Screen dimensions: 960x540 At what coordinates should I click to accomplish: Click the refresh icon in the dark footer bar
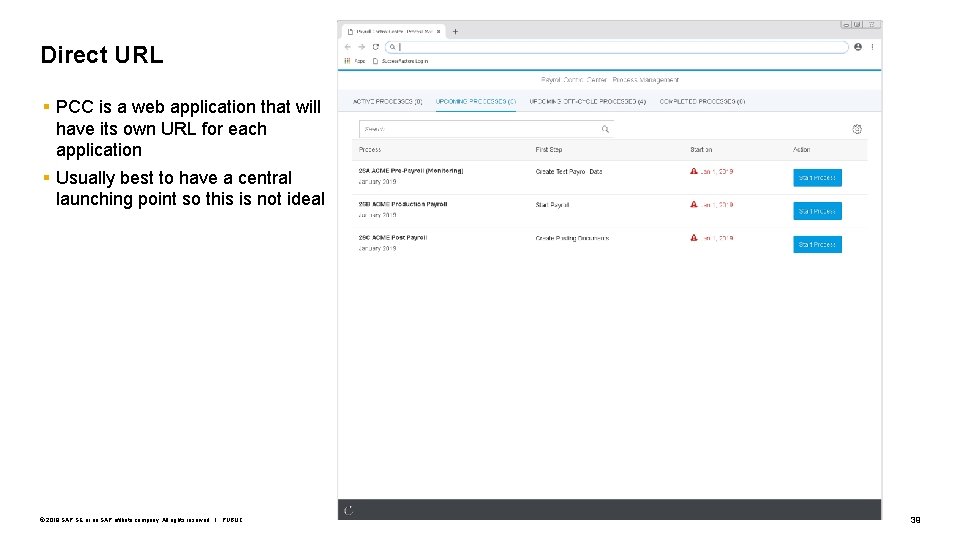348,511
